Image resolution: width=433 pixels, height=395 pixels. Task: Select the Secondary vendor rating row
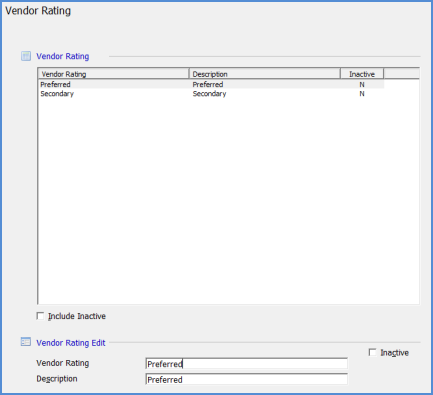(211, 94)
